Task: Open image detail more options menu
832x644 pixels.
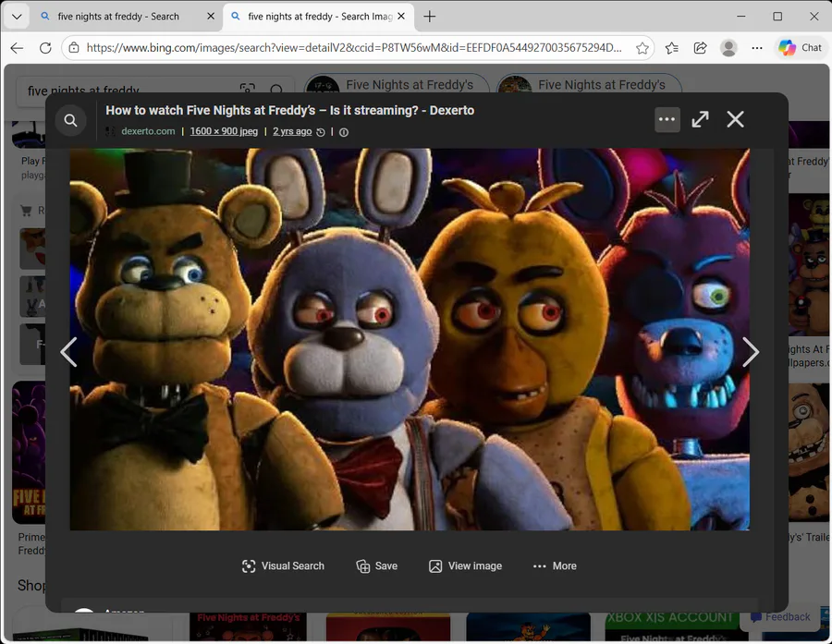Action: pos(667,119)
